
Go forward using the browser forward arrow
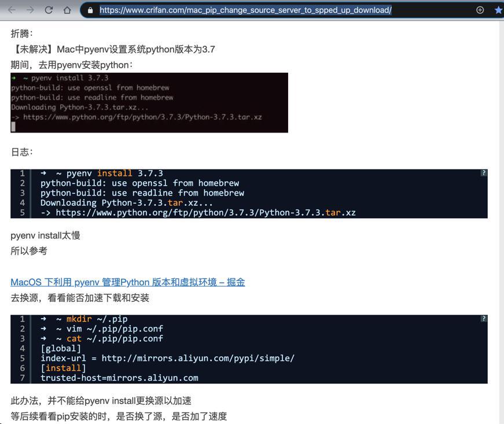pos(30,10)
